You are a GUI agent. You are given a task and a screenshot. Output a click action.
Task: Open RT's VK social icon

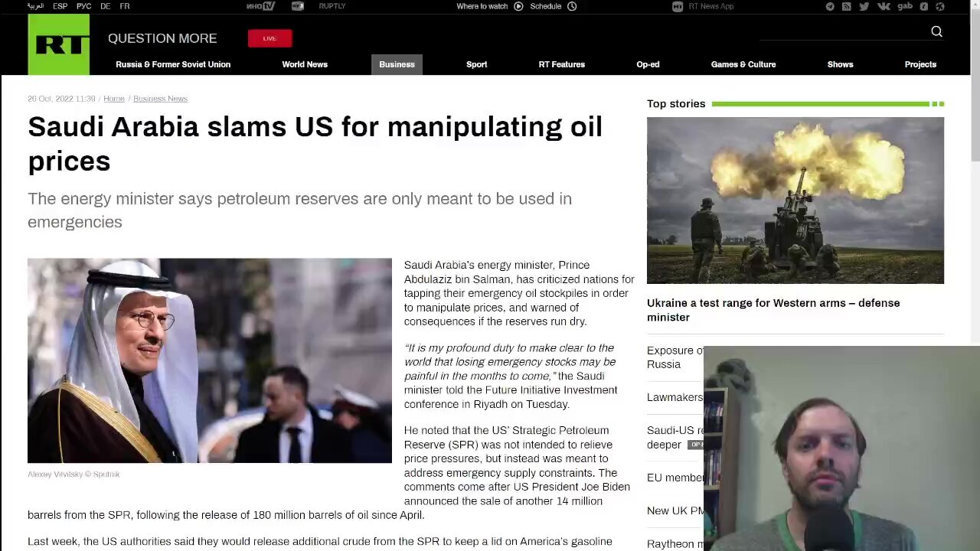pyautogui.click(x=884, y=6)
